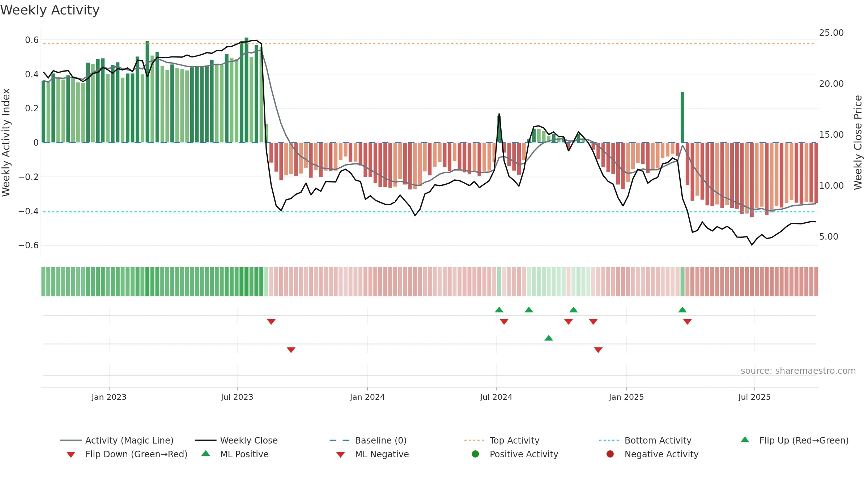Click the Jan 2025 x-axis label
The image size is (868, 488).
pyautogui.click(x=626, y=397)
